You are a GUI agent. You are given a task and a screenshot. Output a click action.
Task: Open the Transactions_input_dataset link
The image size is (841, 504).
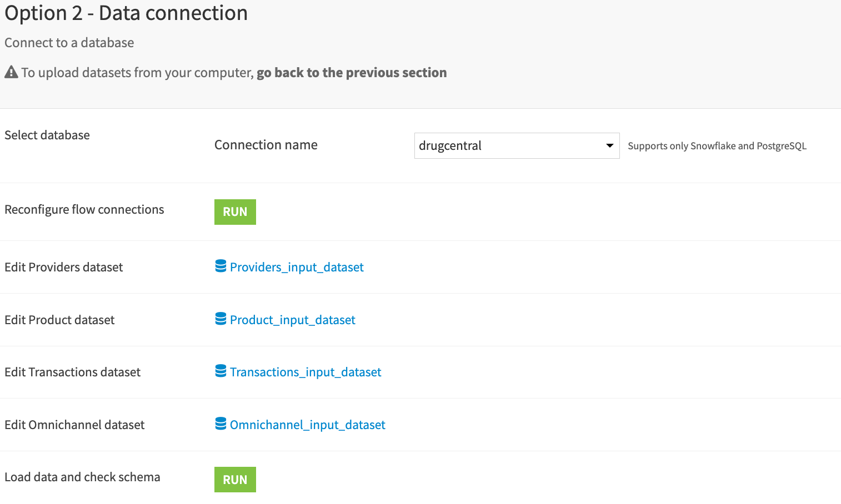[306, 372]
